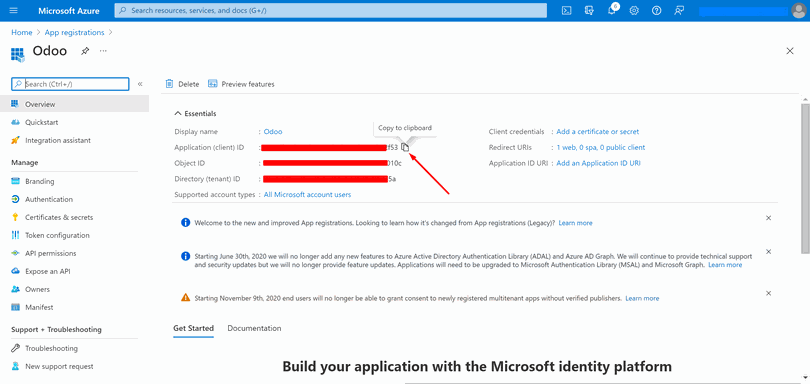This screenshot has height=384, width=810.
Task: Switch to the Get Started tab
Action: (x=193, y=328)
